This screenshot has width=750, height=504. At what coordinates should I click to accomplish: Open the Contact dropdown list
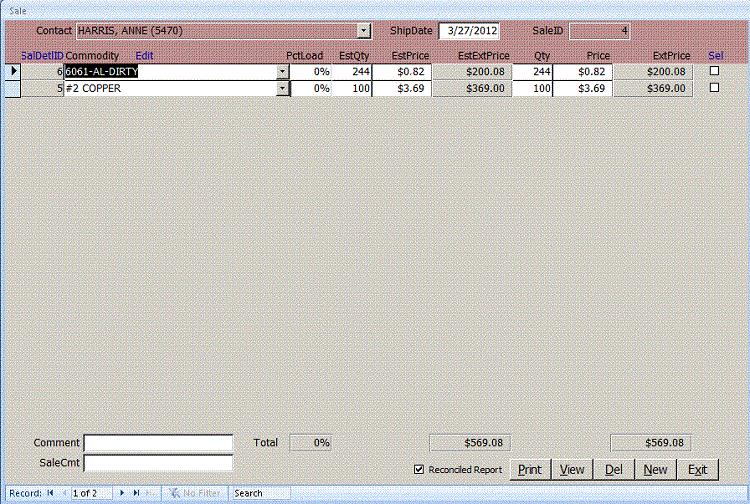[x=363, y=31]
